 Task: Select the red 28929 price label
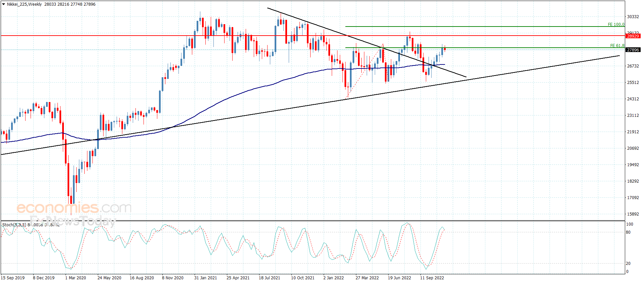click(633, 36)
